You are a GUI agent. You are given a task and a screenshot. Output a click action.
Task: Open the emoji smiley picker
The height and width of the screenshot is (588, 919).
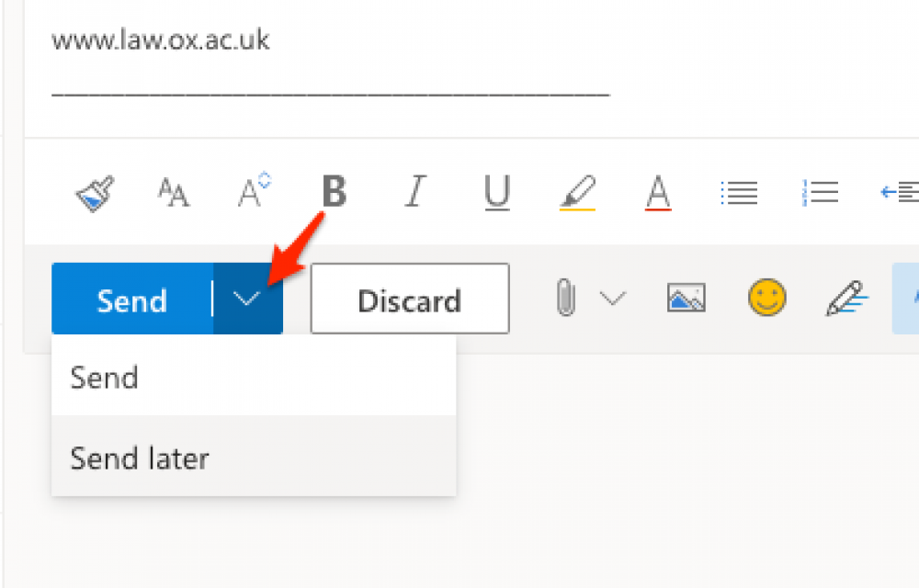coord(766,298)
